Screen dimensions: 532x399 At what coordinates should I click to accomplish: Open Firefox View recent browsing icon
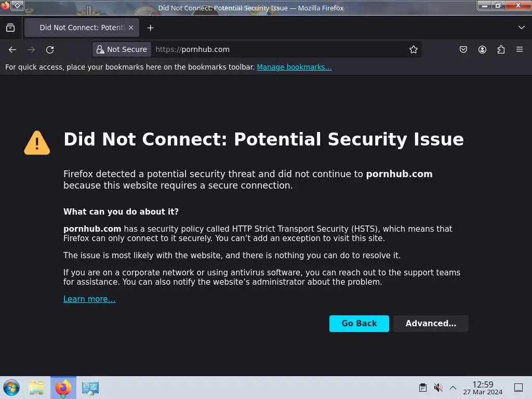pos(10,28)
